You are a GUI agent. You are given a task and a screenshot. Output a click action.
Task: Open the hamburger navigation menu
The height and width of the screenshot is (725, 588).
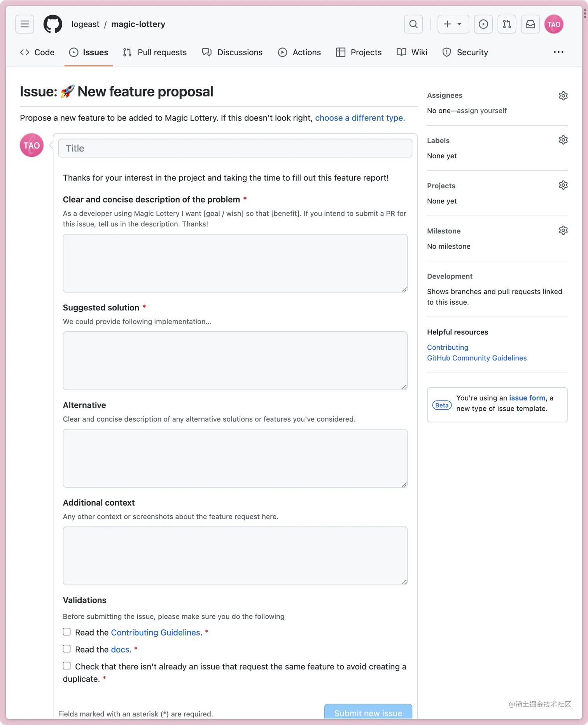[24, 24]
